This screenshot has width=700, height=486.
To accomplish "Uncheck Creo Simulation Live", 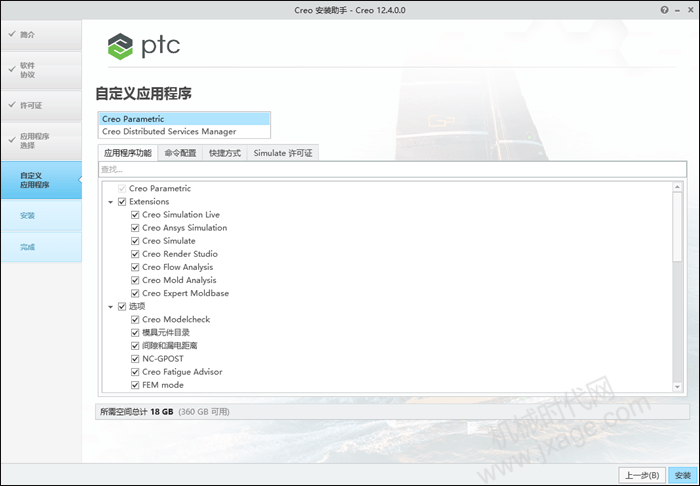I will click(x=135, y=215).
